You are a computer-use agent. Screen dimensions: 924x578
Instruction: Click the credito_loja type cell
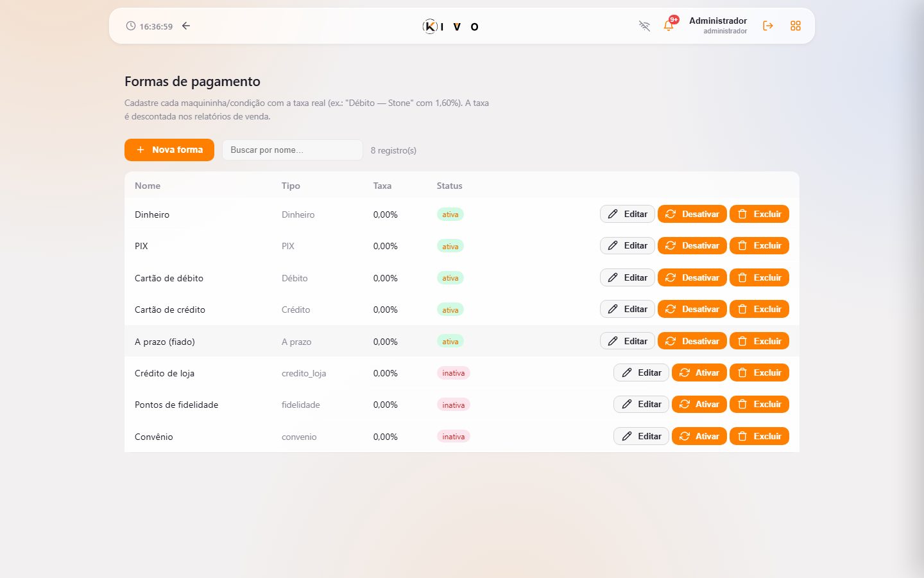point(304,373)
